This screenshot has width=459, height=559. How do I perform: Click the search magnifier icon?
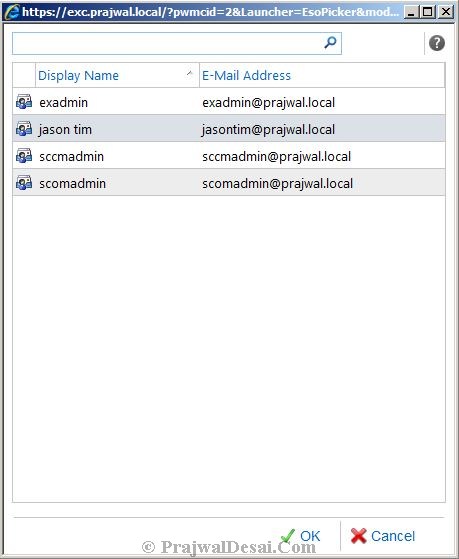coord(330,43)
